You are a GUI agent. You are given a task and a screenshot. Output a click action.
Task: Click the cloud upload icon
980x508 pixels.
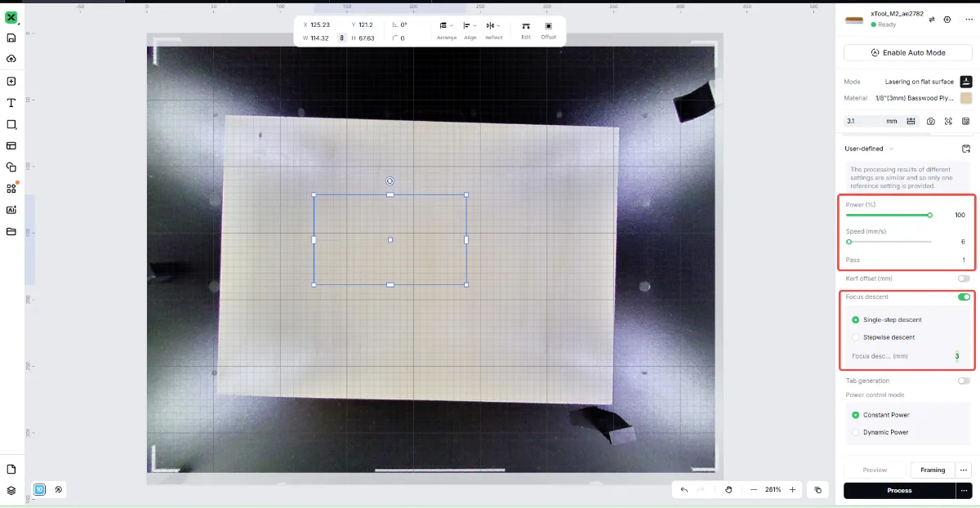(11, 59)
